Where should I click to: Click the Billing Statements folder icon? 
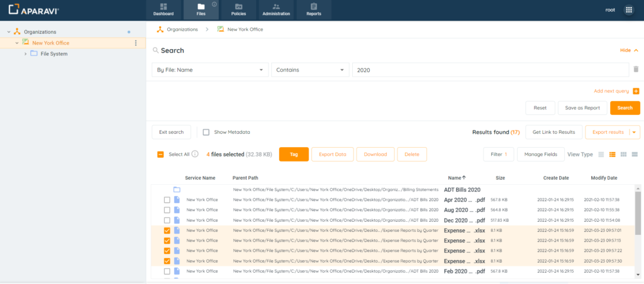pos(177,189)
